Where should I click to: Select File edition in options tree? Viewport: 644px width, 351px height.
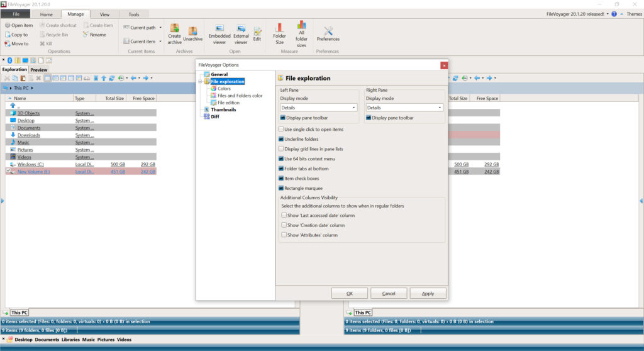click(x=228, y=103)
